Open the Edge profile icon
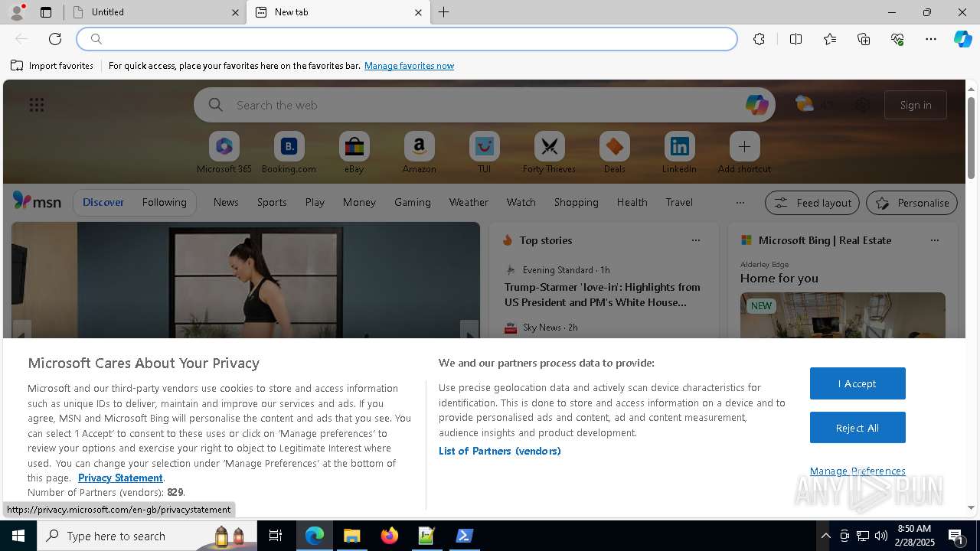The width and height of the screenshot is (980, 551). (x=17, y=12)
